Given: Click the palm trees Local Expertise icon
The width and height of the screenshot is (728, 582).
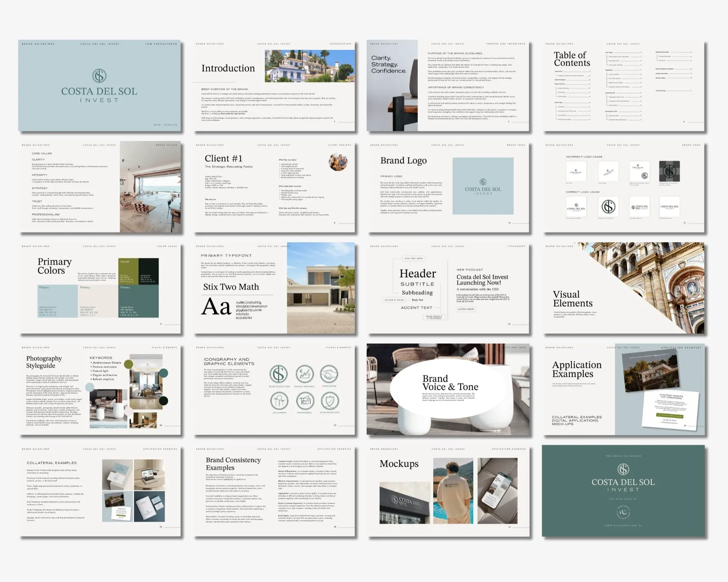Looking at the screenshot, I should click(279, 401).
